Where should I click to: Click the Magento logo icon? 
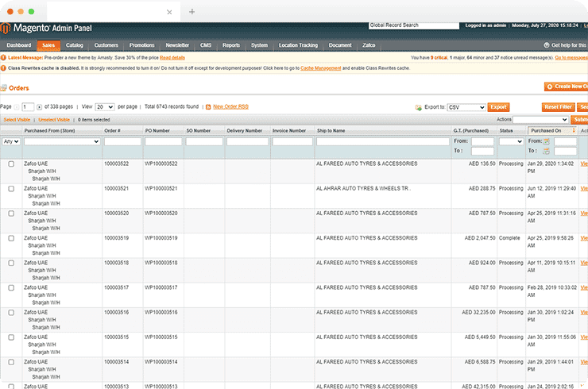pos(6,28)
